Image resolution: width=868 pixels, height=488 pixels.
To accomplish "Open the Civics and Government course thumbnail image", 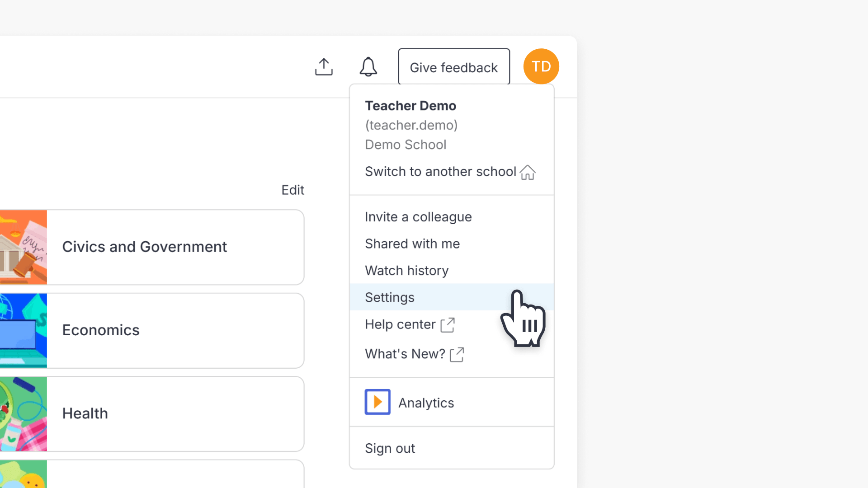I will click(23, 247).
